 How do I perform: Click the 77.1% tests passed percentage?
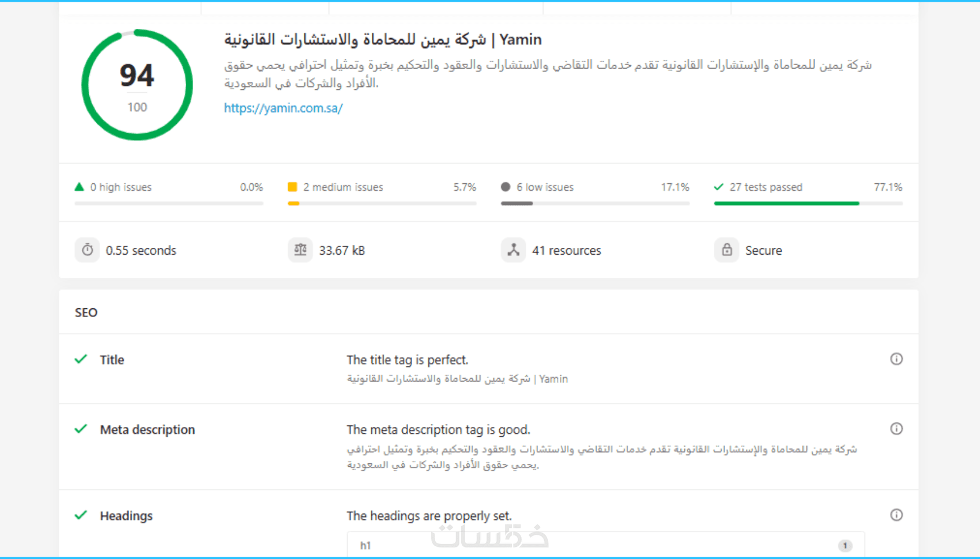pos(888,187)
